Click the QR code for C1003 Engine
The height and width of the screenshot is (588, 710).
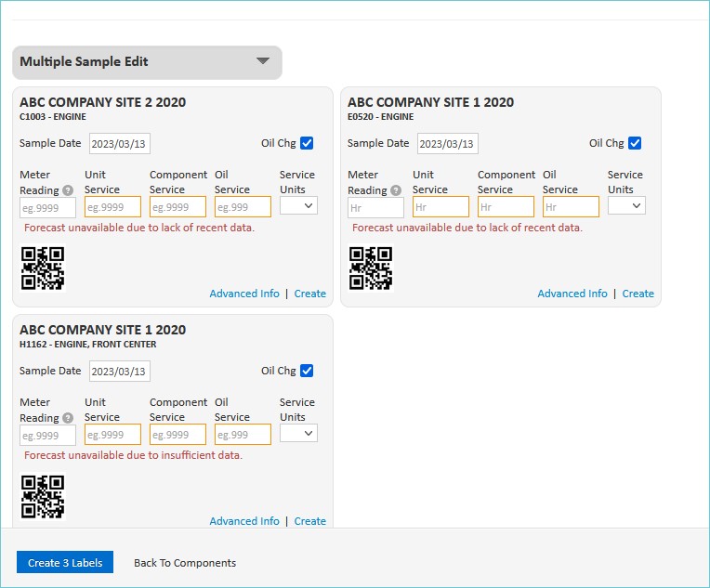(x=43, y=268)
